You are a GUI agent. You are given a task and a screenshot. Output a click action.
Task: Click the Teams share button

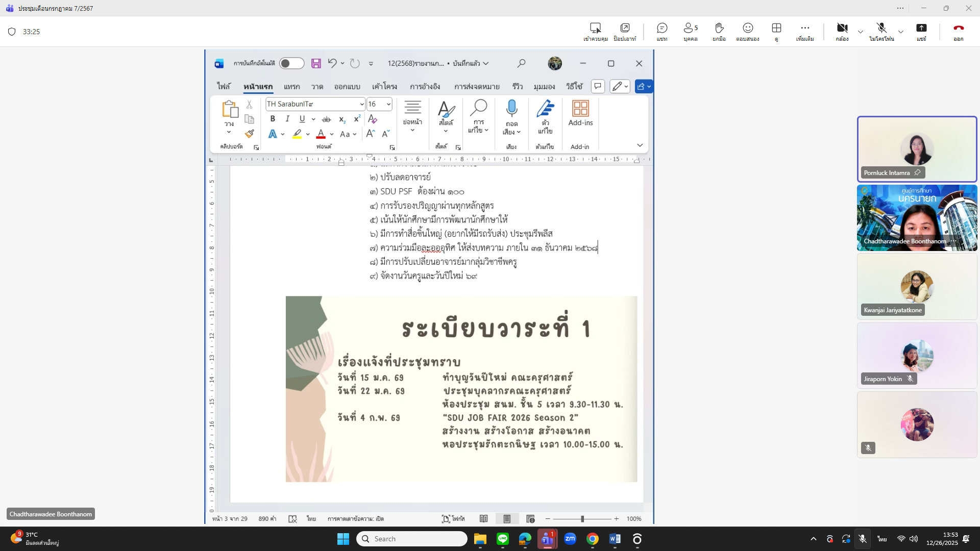[921, 28]
